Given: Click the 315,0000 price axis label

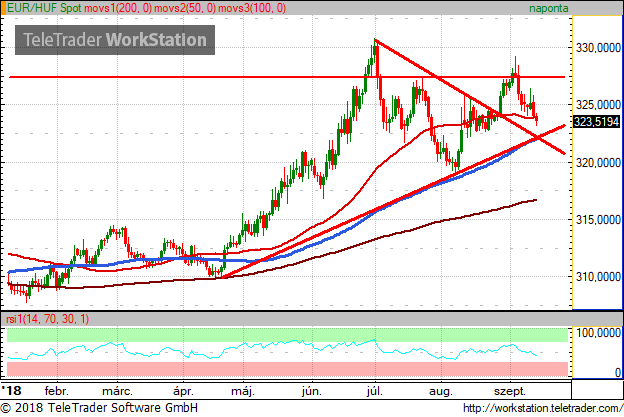Looking at the screenshot, I should [598, 220].
